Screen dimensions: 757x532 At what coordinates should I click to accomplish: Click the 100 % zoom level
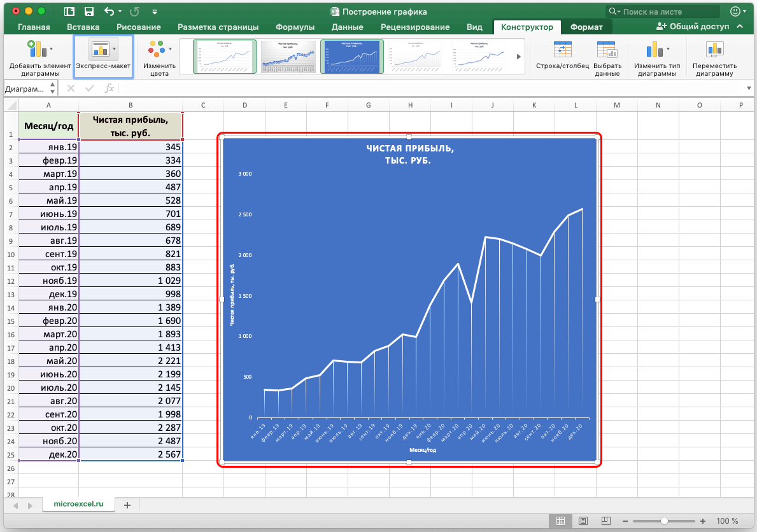tap(726, 521)
